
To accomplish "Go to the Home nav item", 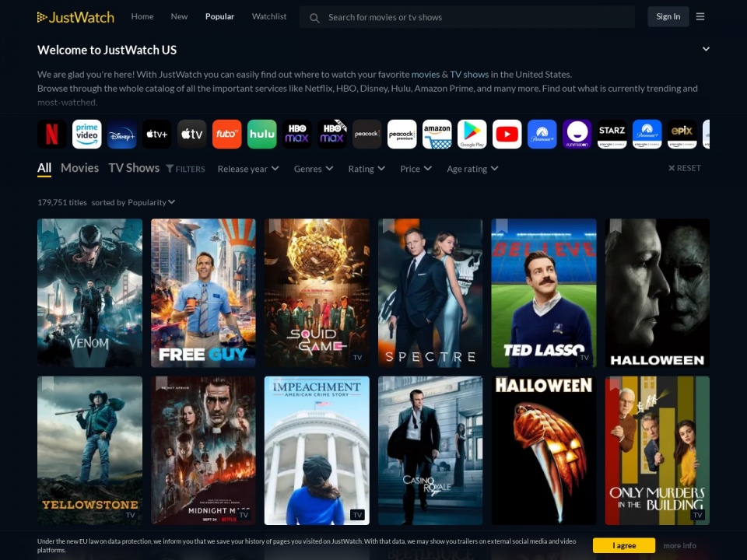I will tap(142, 16).
